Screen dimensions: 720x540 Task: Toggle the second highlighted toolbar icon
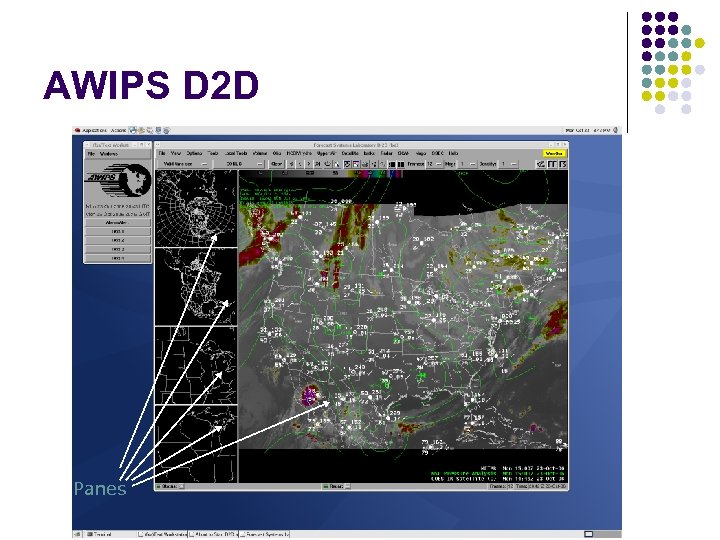click(x=356, y=164)
